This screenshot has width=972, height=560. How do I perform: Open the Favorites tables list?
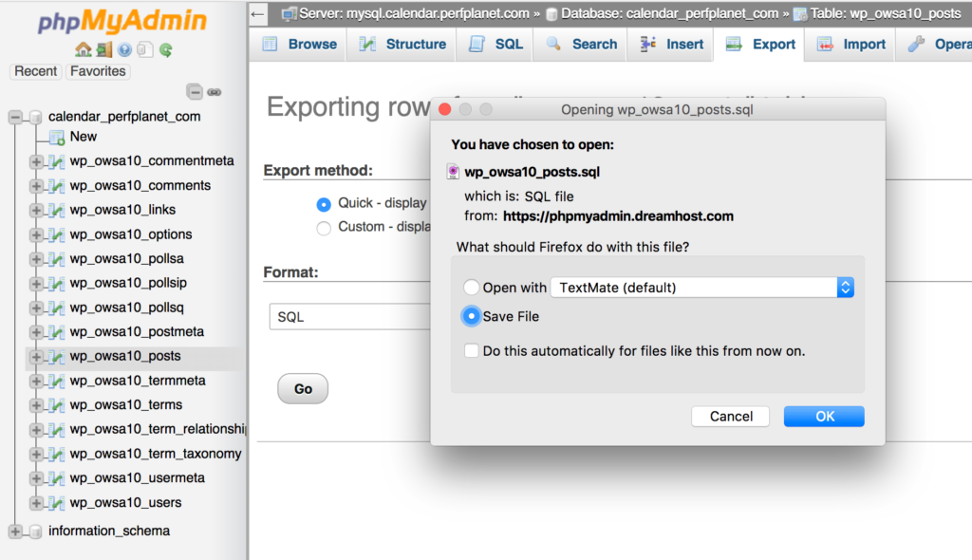(x=98, y=71)
